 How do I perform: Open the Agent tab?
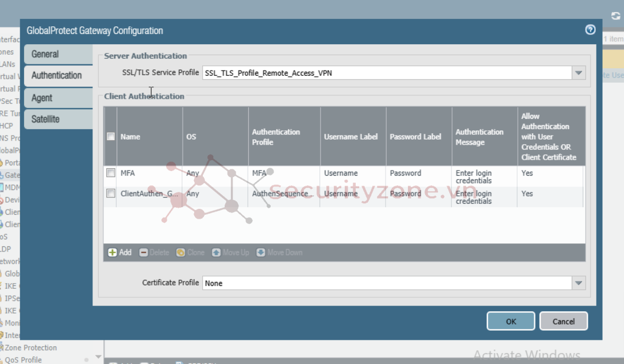(57, 98)
